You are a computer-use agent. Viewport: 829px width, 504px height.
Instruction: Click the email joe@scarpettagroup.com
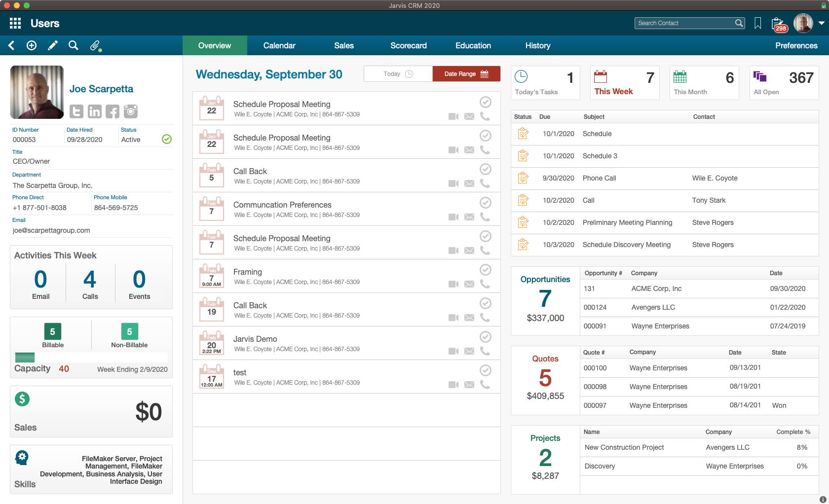pyautogui.click(x=51, y=230)
